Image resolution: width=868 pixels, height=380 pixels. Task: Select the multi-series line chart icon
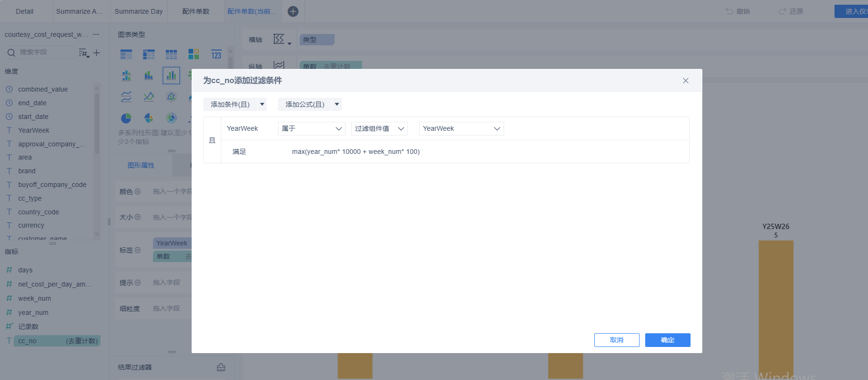click(149, 97)
